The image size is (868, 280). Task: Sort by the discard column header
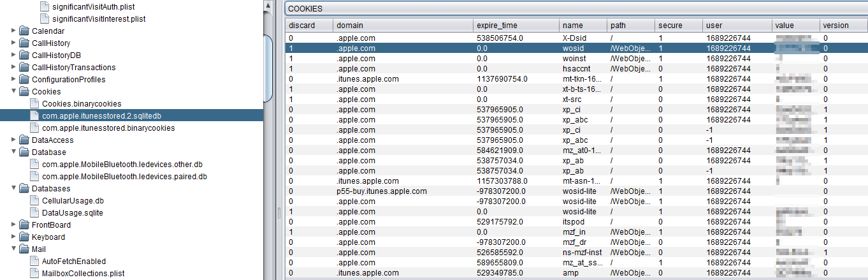(x=309, y=26)
